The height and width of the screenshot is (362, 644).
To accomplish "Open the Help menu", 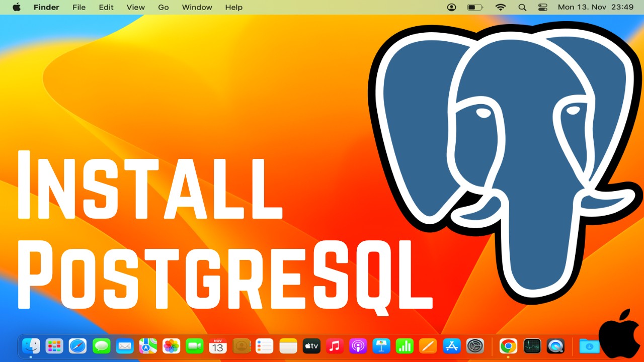I will tap(234, 7).
